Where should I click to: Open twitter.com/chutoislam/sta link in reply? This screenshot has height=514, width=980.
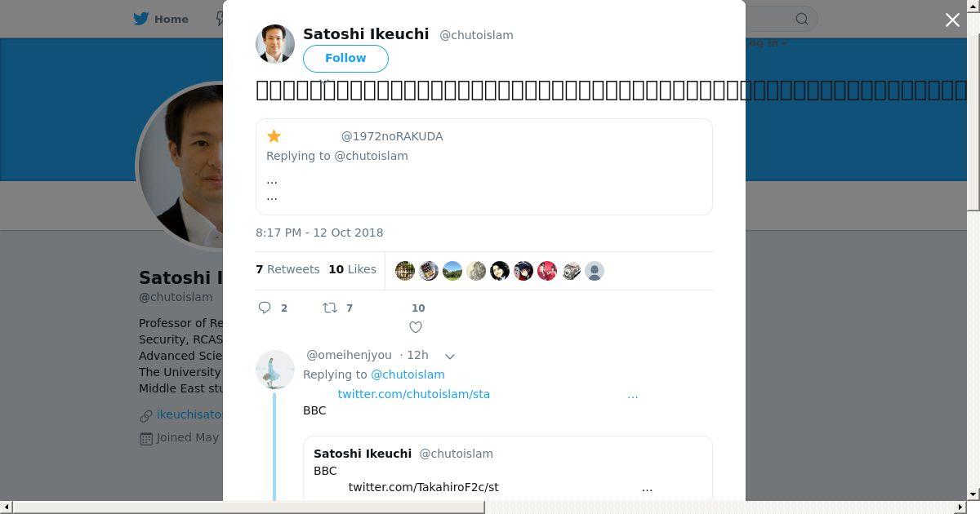pyautogui.click(x=414, y=394)
